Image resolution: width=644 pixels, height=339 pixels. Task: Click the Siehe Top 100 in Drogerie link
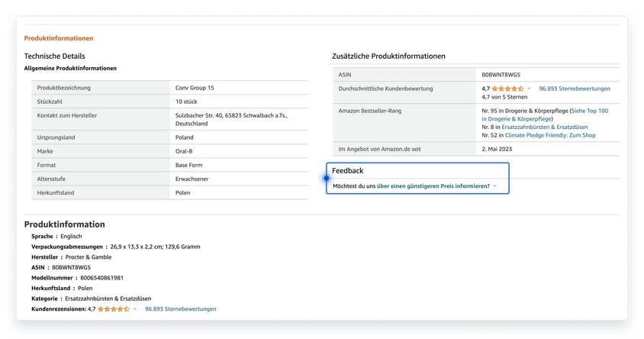545,115
